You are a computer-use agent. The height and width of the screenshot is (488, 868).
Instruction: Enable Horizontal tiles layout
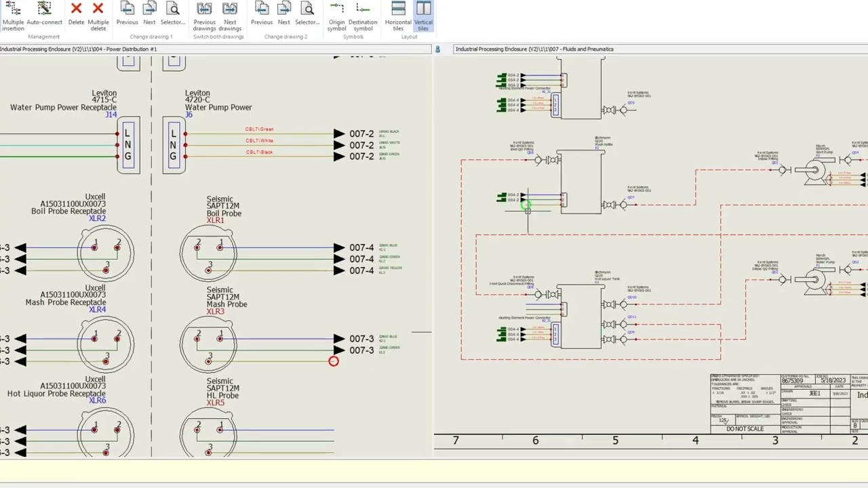pos(398,15)
